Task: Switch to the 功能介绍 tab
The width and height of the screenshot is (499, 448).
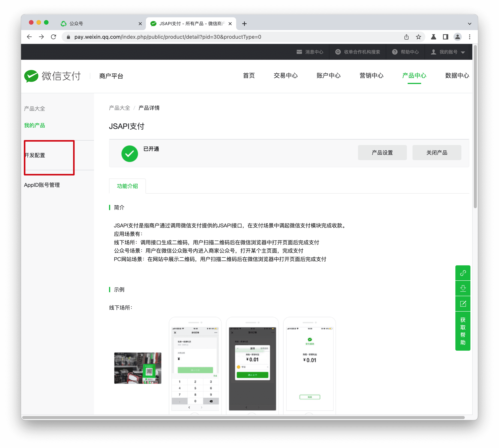Action: tap(127, 186)
